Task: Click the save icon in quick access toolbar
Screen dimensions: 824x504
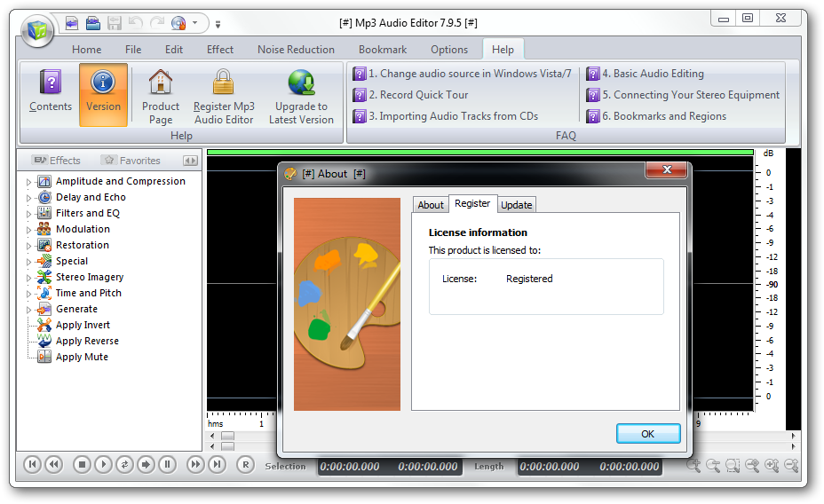Action: (x=114, y=22)
